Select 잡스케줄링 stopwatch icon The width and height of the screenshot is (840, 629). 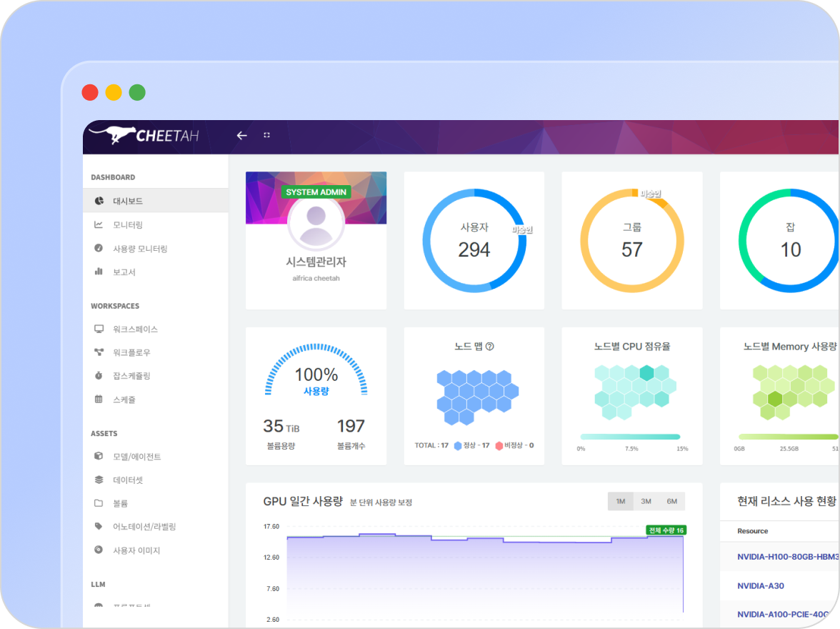pos(99,375)
